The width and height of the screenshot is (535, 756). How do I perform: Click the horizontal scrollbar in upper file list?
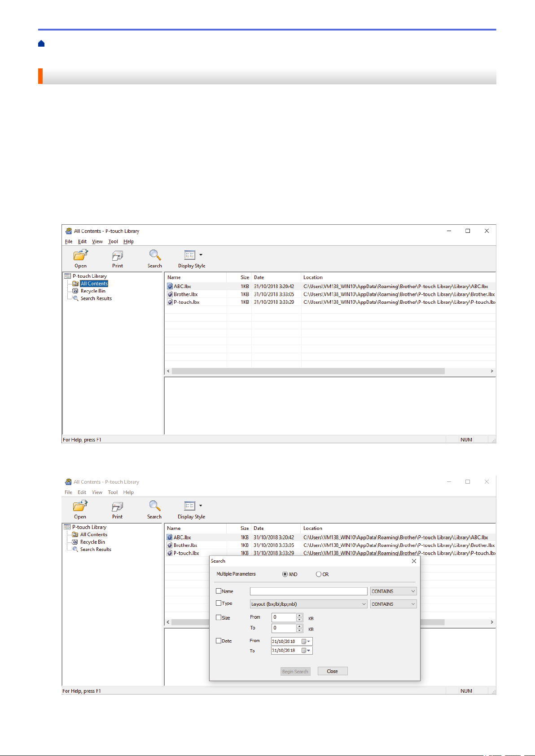tap(308, 371)
